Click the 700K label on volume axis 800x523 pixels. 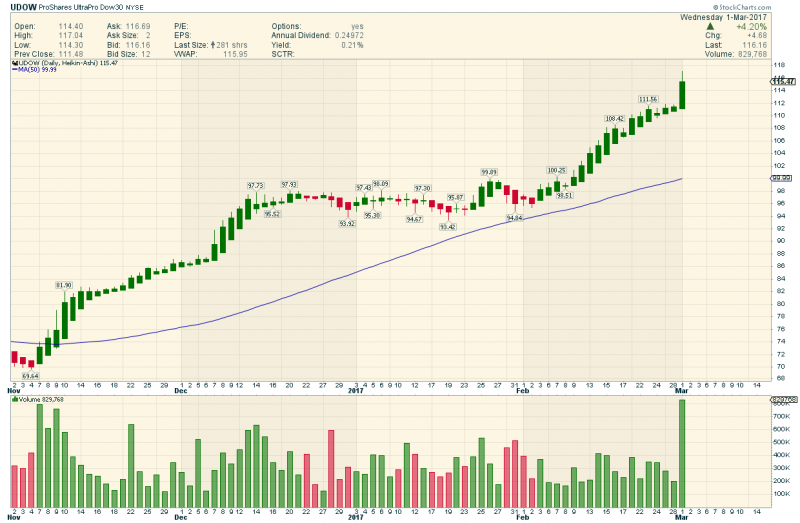click(x=783, y=416)
